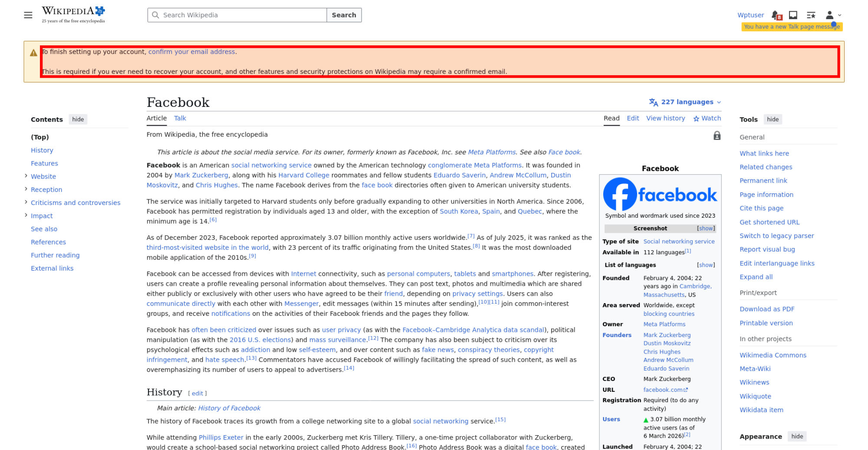Open the watchlist icon in header
868x450 pixels.
(811, 15)
